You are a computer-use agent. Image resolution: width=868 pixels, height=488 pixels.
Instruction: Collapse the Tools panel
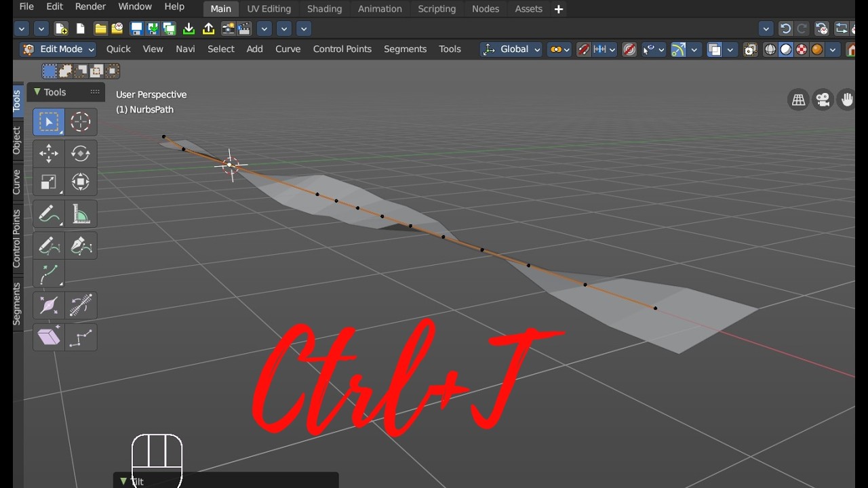tap(38, 92)
